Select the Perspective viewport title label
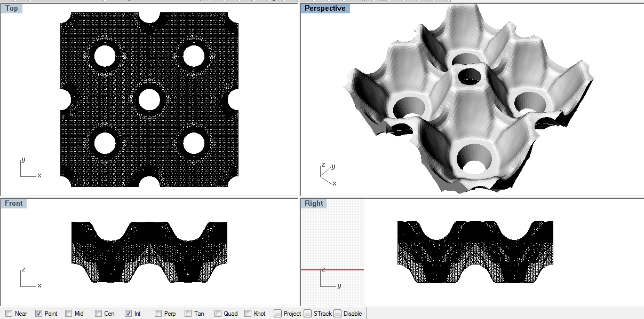 coord(325,9)
